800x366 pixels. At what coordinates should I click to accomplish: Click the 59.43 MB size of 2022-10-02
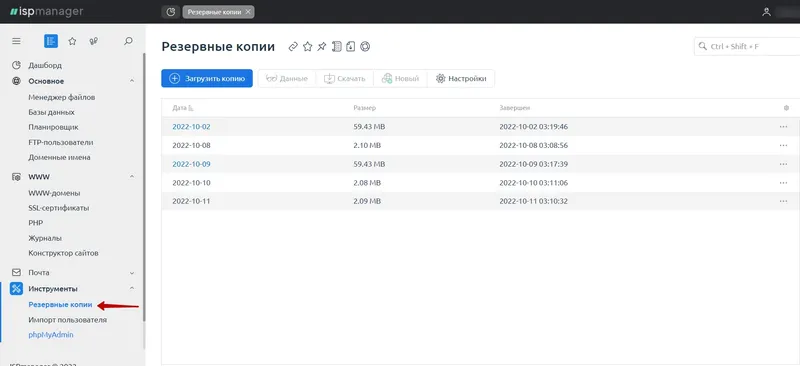coord(369,127)
